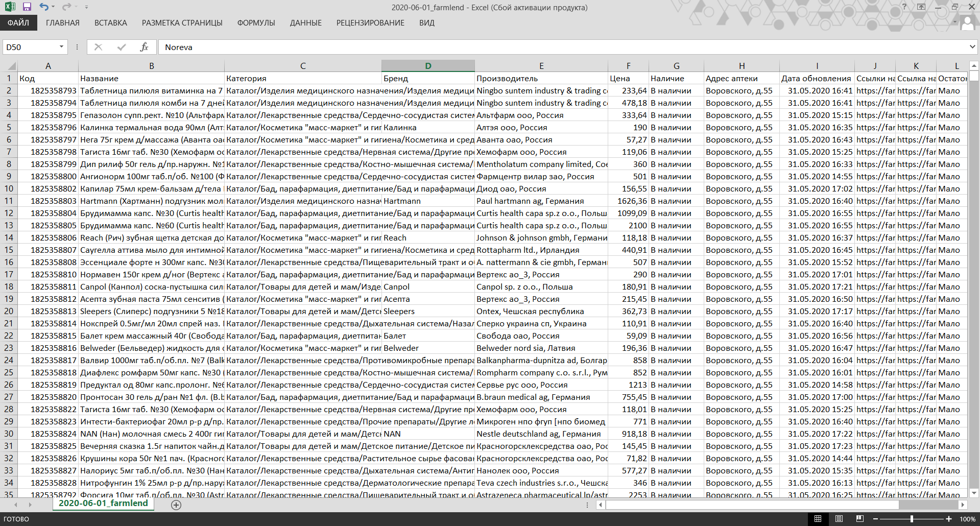The image size is (980, 526).
Task: Click the Дата обновления header cell
Action: [x=817, y=78]
